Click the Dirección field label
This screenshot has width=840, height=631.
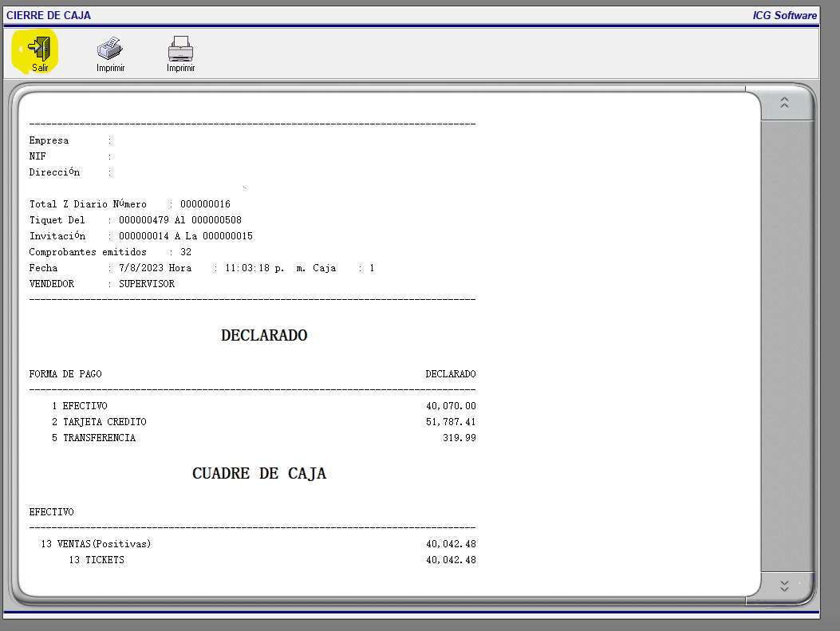pyautogui.click(x=54, y=172)
